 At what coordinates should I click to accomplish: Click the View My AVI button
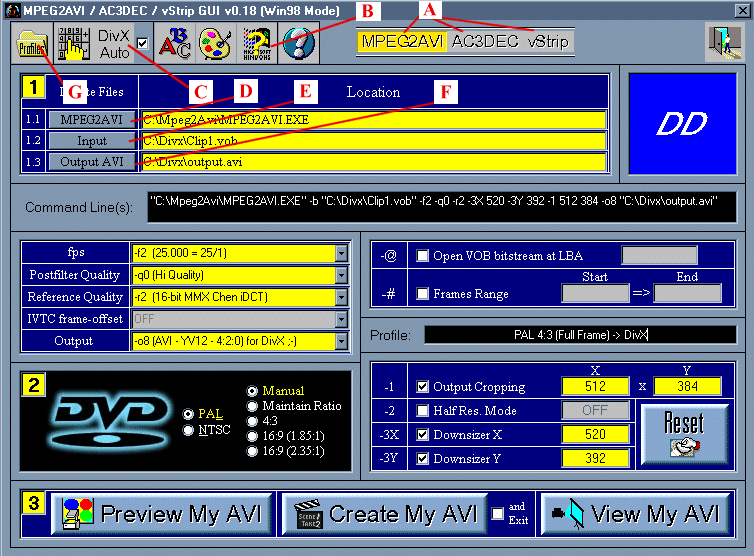click(635, 514)
